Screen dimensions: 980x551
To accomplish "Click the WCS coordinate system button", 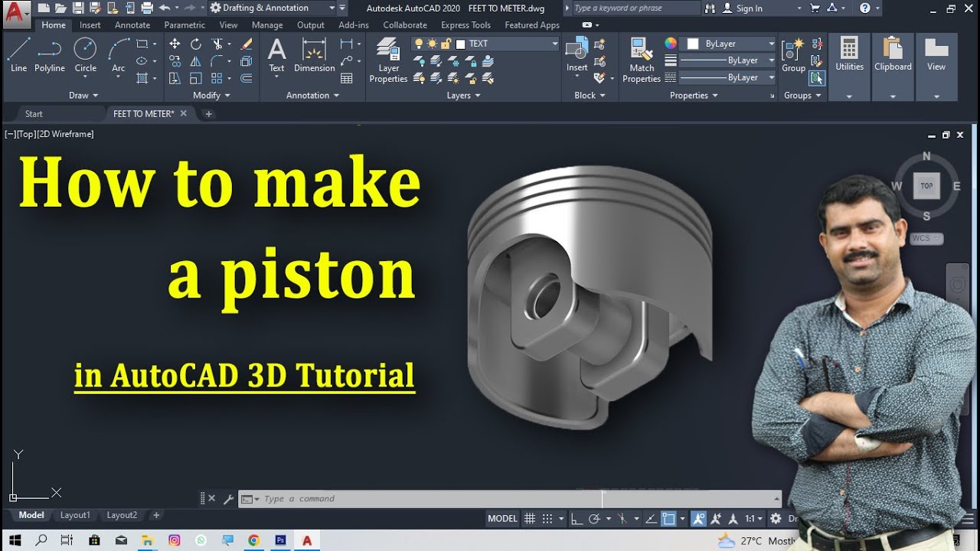I will (x=926, y=238).
